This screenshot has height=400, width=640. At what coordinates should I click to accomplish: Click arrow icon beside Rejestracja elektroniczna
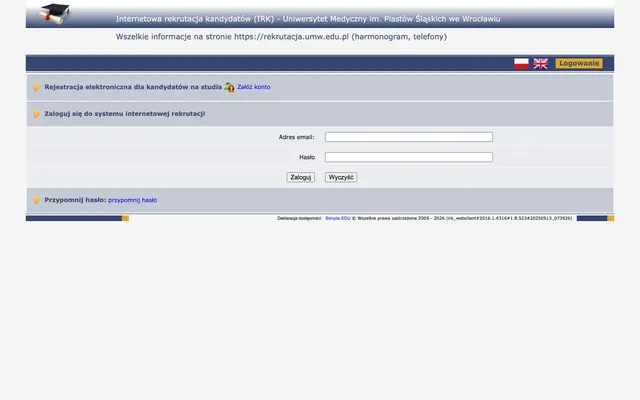(x=36, y=87)
